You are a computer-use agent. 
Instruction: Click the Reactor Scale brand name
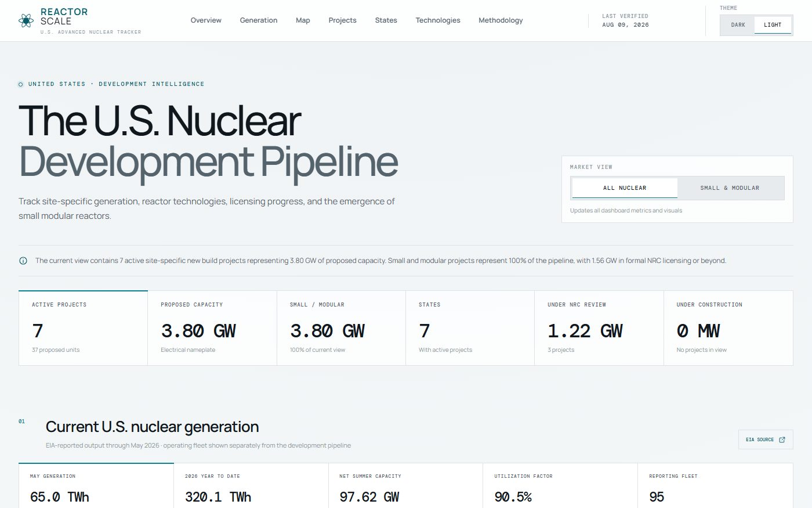(64, 16)
